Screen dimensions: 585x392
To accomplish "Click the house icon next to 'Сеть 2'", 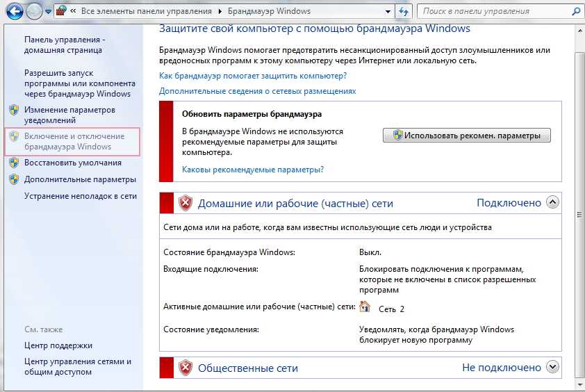I will pyautogui.click(x=365, y=307).
